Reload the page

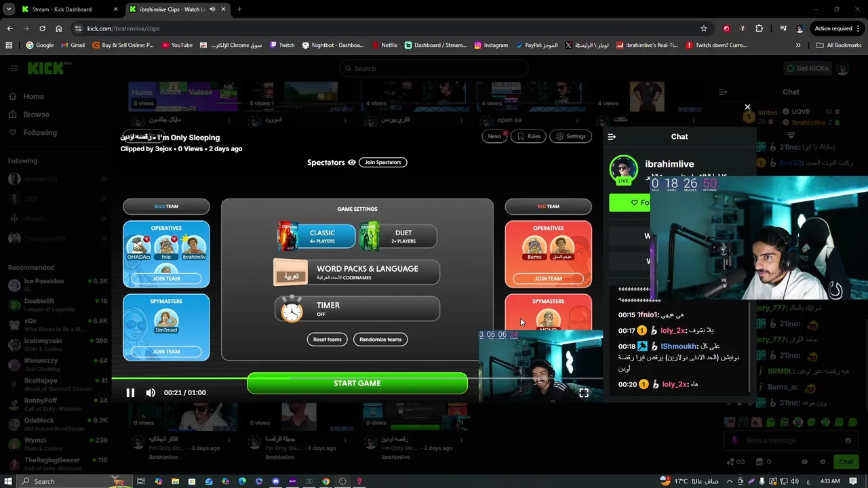(x=42, y=28)
